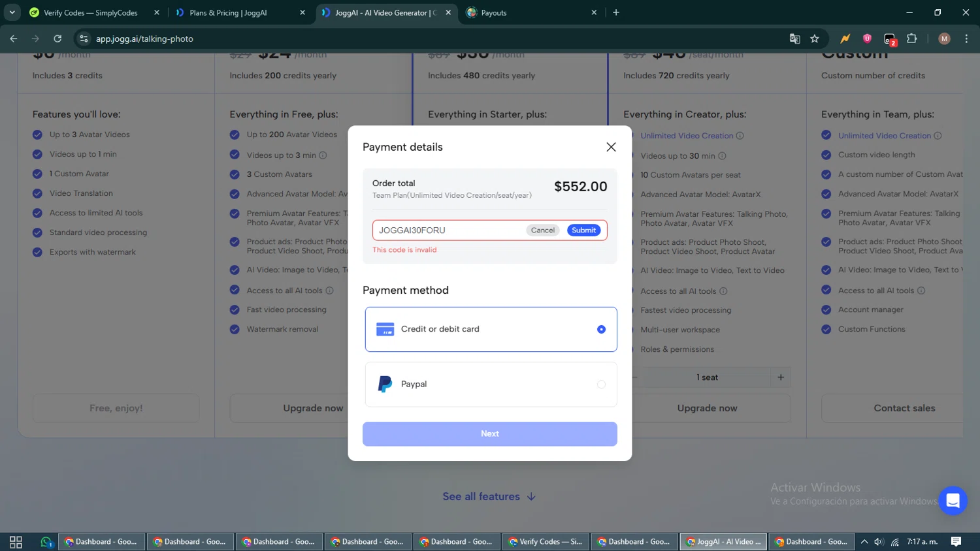
Task: Open the Extensions puzzle menu
Action: point(912,39)
